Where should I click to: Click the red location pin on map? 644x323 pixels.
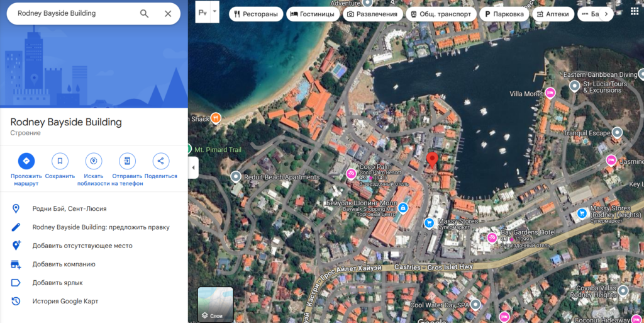pos(432,159)
